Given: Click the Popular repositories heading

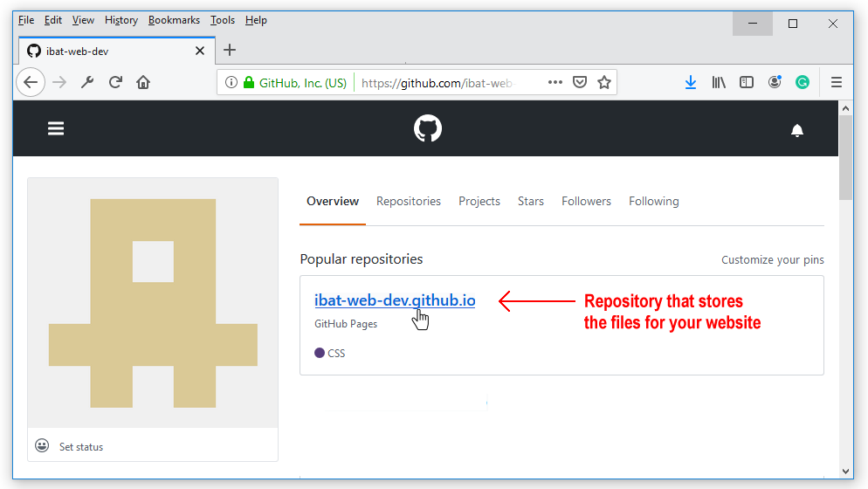Looking at the screenshot, I should coord(362,259).
